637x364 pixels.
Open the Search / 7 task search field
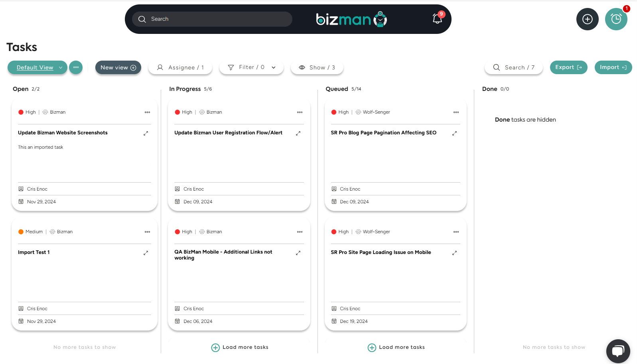click(514, 67)
